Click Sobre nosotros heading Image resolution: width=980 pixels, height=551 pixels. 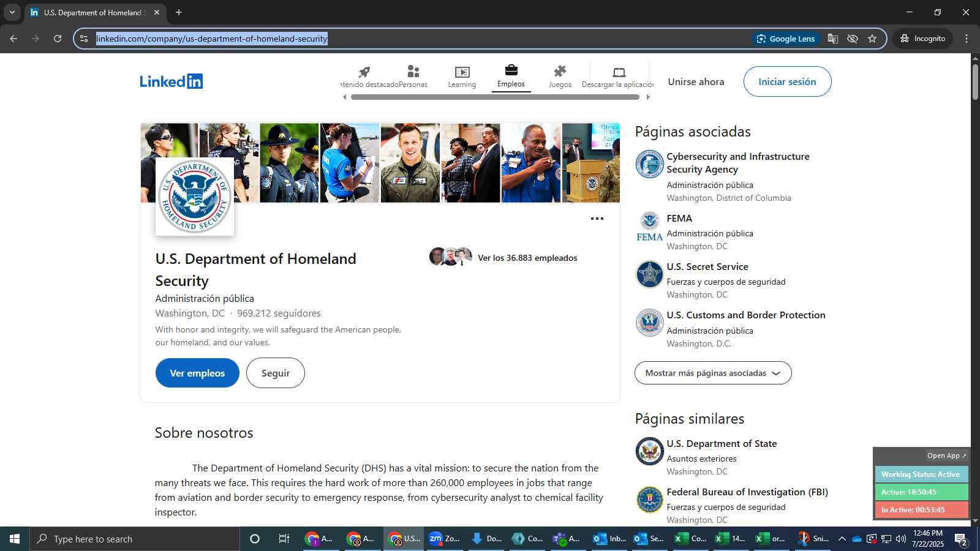(x=204, y=433)
